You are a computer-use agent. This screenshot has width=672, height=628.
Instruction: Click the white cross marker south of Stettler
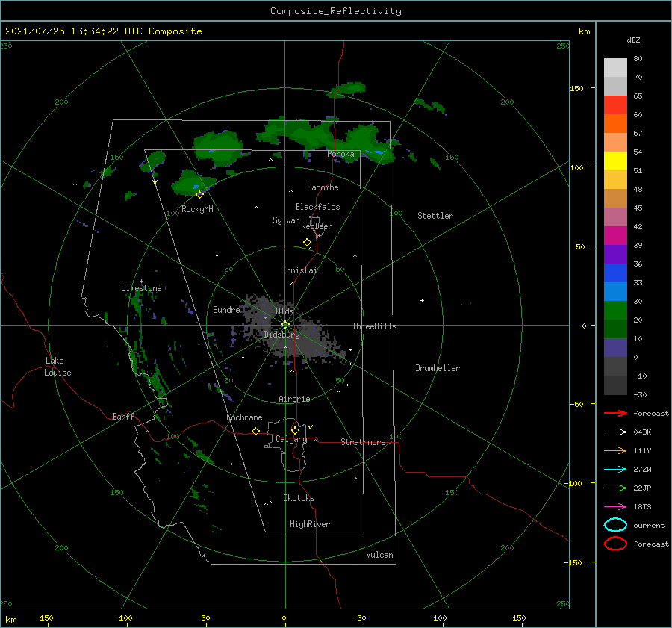422,300
